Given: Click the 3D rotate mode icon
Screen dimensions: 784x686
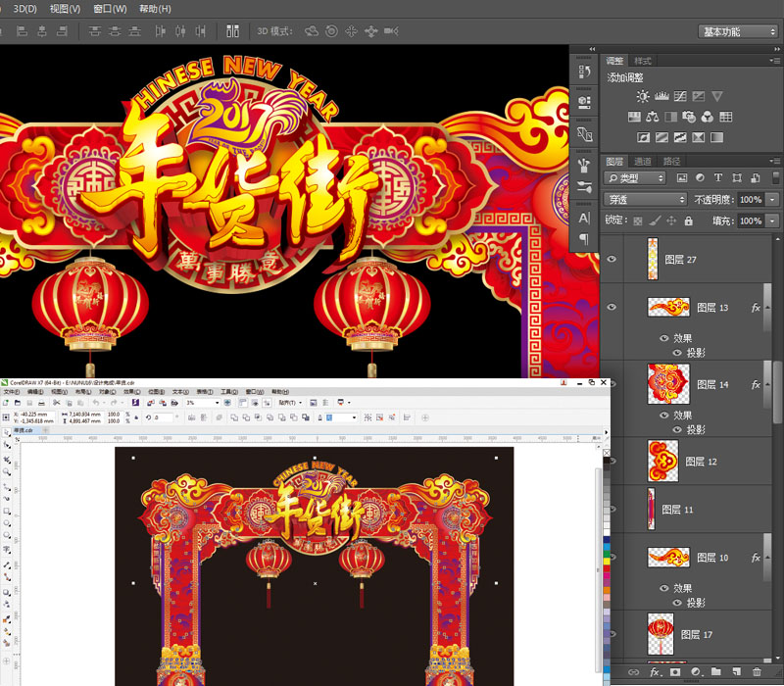Looking at the screenshot, I should [x=312, y=31].
